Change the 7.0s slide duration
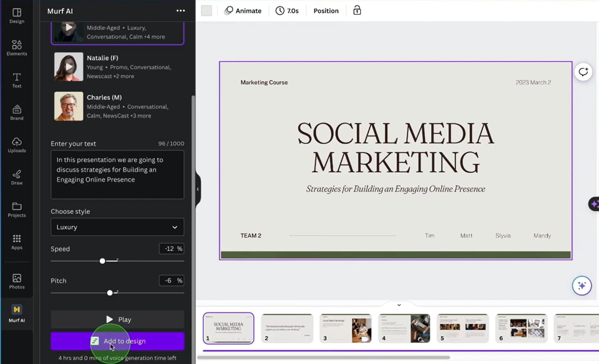 (287, 11)
